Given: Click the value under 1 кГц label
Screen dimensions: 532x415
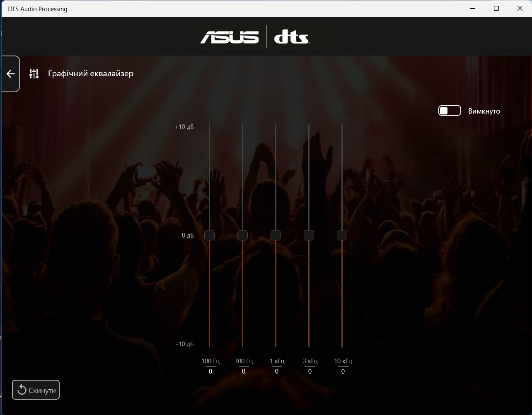Looking at the screenshot, I should (277, 371).
